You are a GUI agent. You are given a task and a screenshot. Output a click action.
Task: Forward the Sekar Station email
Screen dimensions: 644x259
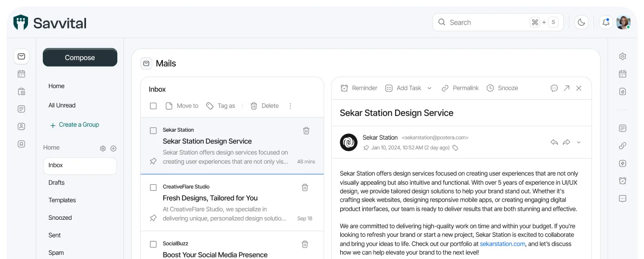(x=567, y=142)
